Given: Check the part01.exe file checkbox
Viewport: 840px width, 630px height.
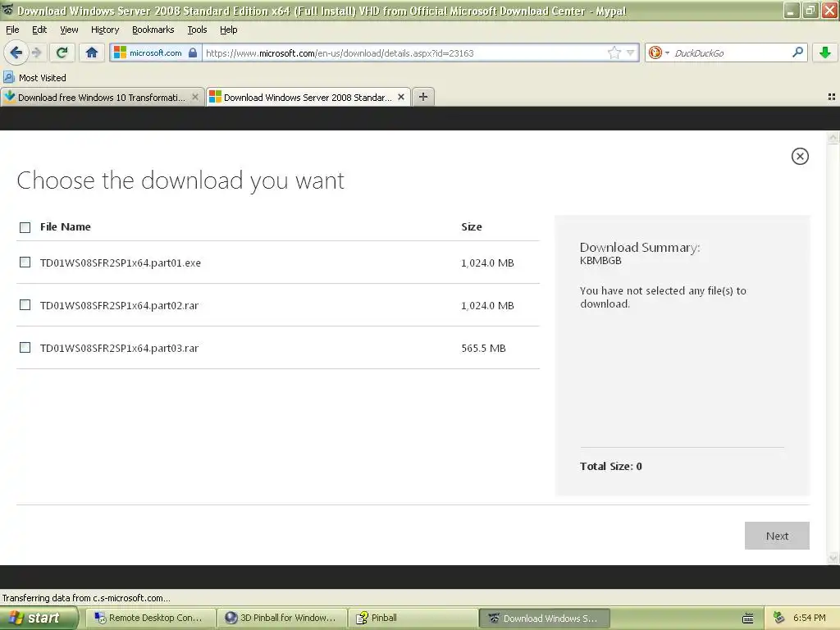Looking at the screenshot, I should pos(25,262).
